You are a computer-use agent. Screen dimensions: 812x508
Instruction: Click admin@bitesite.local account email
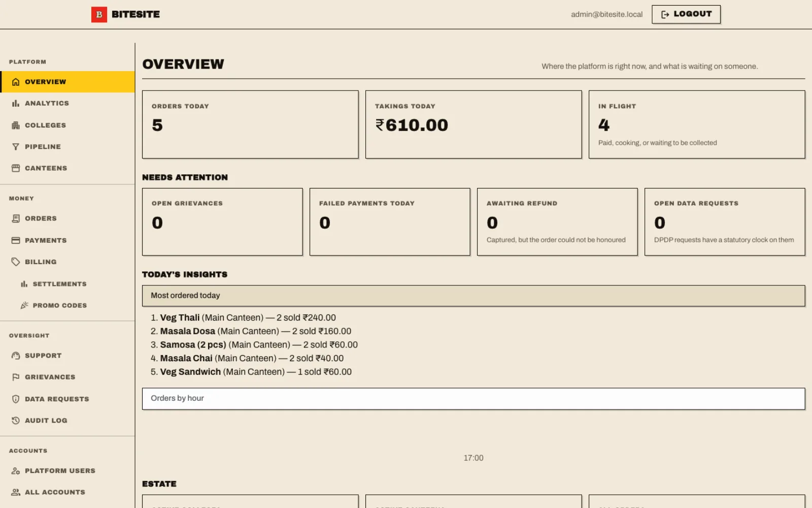606,14
